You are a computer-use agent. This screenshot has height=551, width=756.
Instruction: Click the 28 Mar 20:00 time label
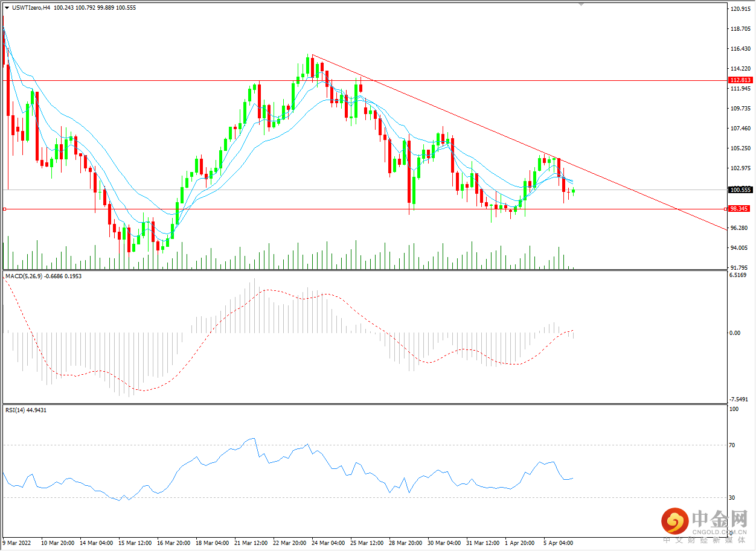[x=405, y=543]
